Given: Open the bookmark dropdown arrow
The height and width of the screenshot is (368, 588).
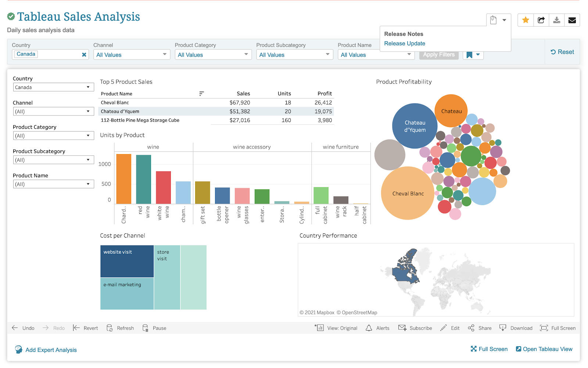Looking at the screenshot, I should 478,54.
